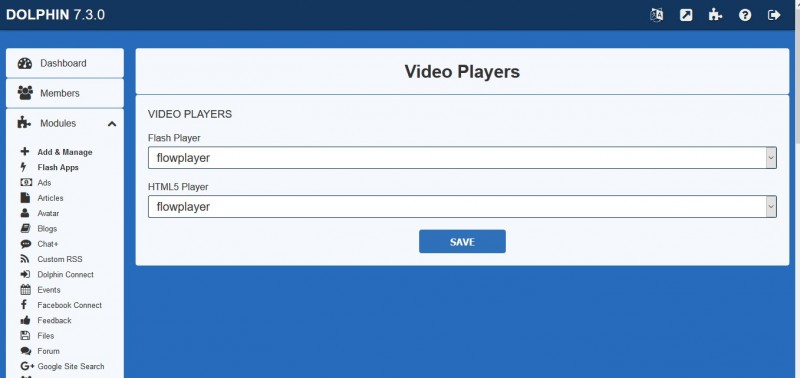
Task: Open the Facebook Connect link
Action: [69, 305]
